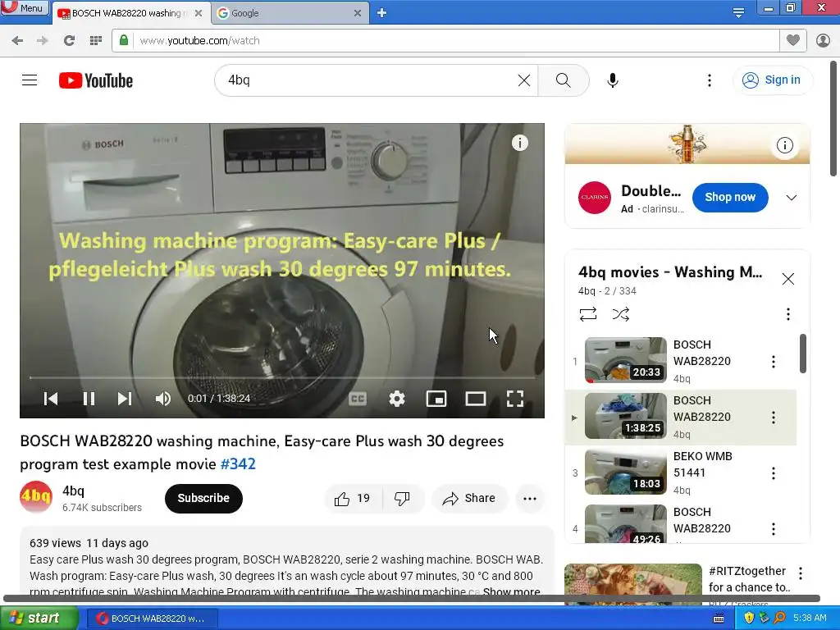Seek along the video progress bar
Image resolution: width=840 pixels, height=630 pixels.
pos(282,377)
